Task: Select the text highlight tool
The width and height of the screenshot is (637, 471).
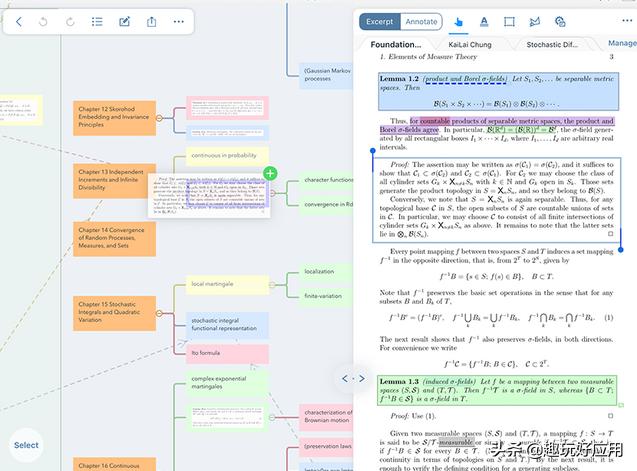Action: click(484, 22)
